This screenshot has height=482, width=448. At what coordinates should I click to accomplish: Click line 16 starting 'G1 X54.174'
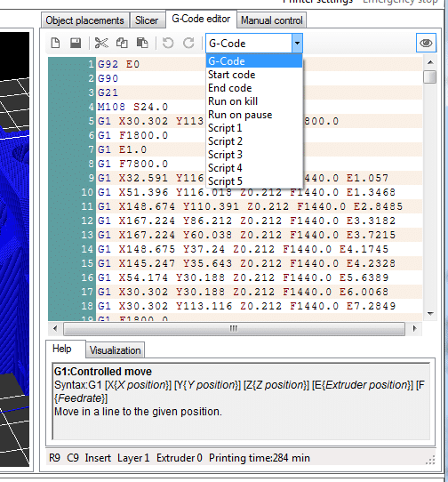[x=243, y=277]
